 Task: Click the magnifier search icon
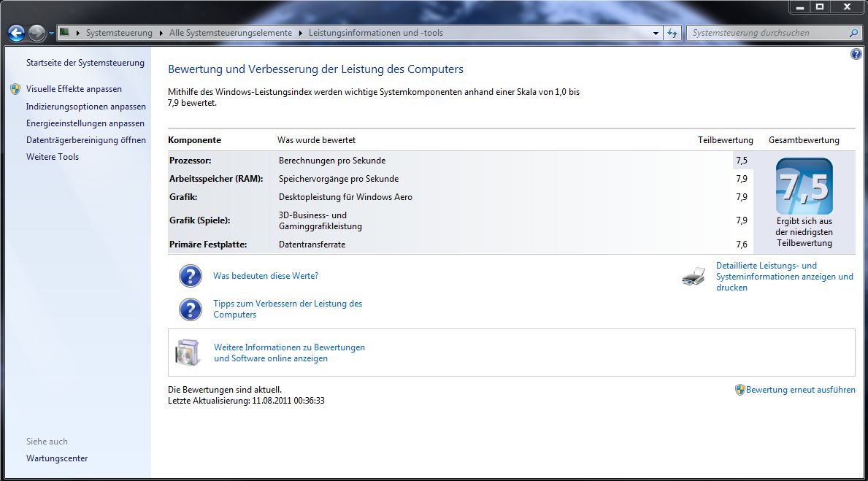(x=853, y=34)
